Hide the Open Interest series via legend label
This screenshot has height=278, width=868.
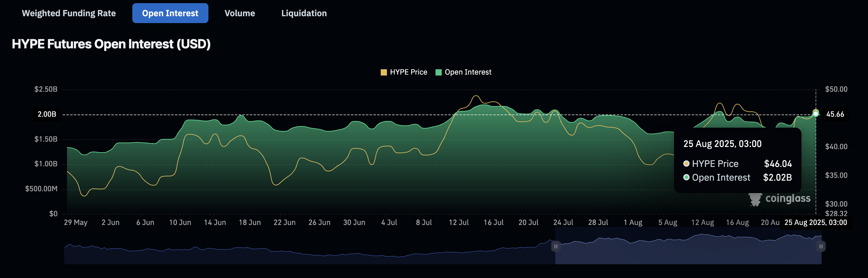click(468, 72)
